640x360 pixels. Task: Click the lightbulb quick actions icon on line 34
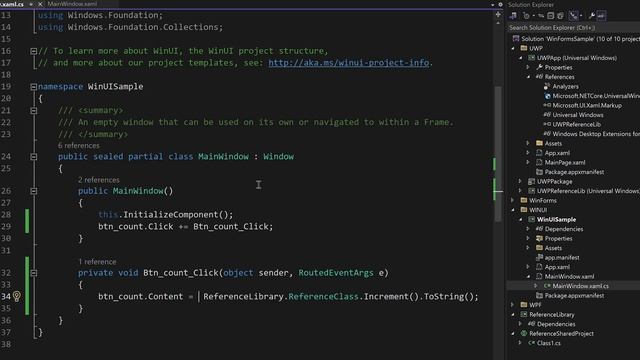16,296
